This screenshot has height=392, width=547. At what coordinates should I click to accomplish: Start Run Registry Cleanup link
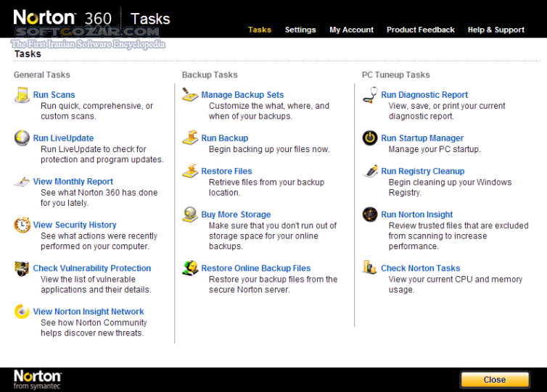click(423, 171)
